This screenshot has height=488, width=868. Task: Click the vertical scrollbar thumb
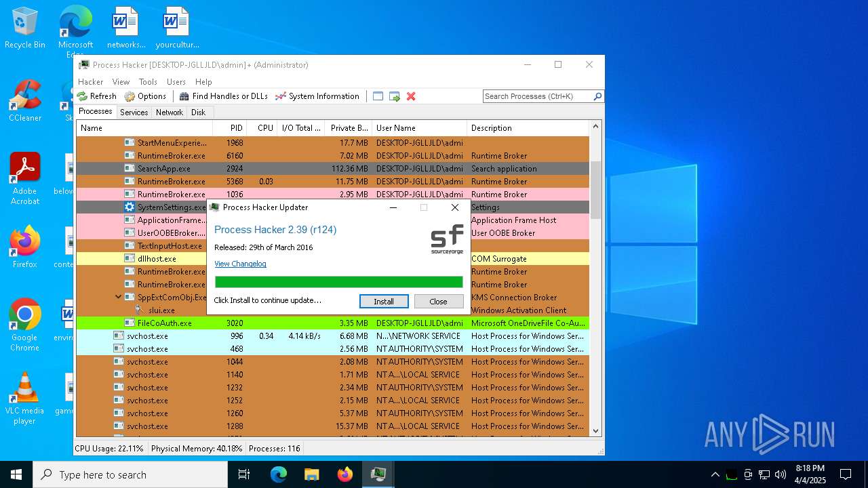(x=596, y=190)
